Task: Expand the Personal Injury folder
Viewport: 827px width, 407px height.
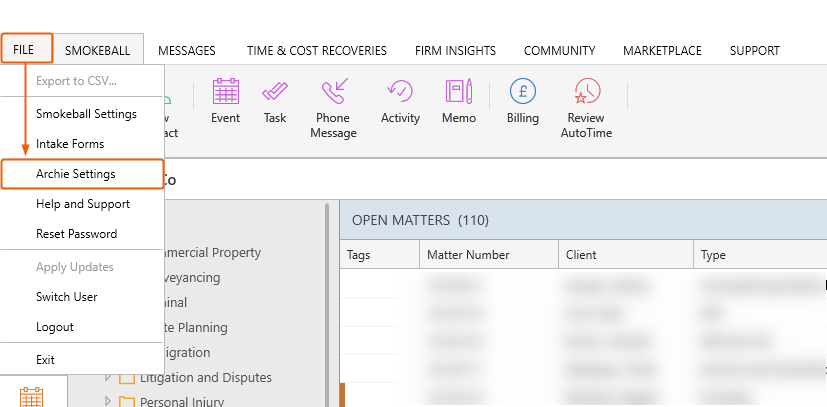Action: 108,402
